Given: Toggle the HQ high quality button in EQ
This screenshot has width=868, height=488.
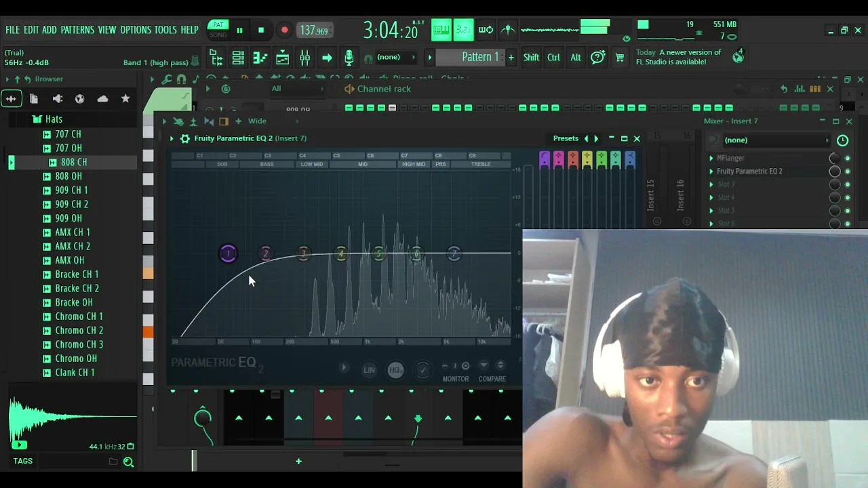Looking at the screenshot, I should coord(395,370).
